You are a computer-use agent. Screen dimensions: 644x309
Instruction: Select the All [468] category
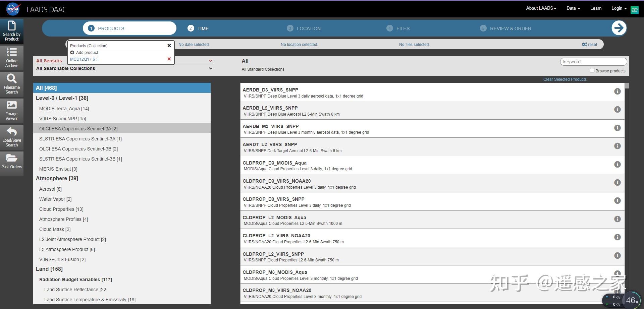[122, 88]
